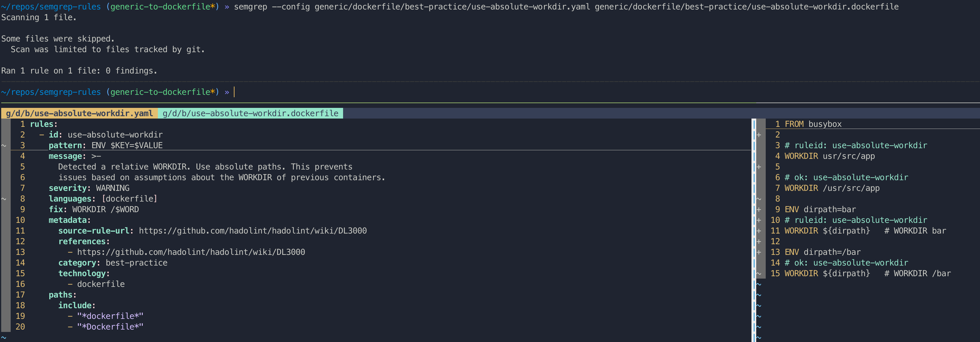This screenshot has height=342, width=980.
Task: Click the WORKDIR ${dirpath} line with WORKDIR /bar comment
Action: [x=868, y=273]
